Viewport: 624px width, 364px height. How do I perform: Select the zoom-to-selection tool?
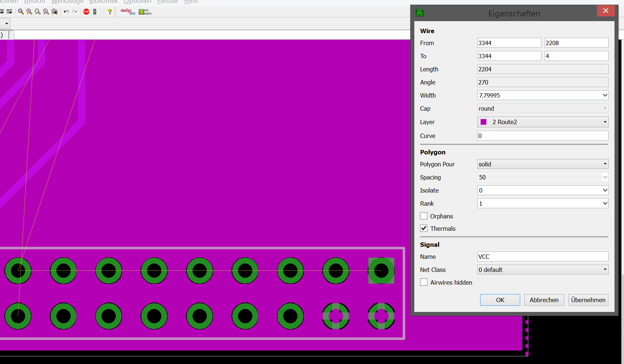(55, 12)
